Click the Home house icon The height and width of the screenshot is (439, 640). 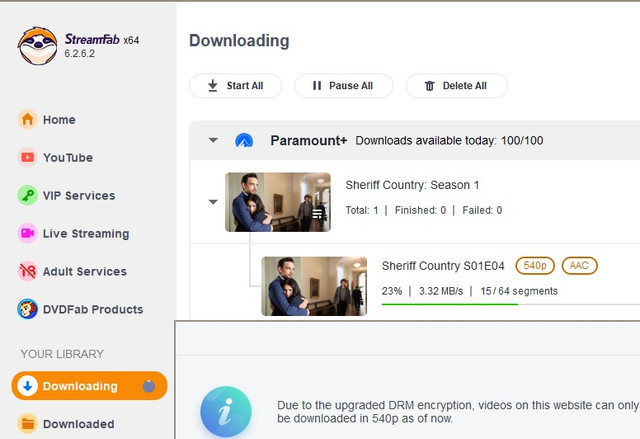28,120
